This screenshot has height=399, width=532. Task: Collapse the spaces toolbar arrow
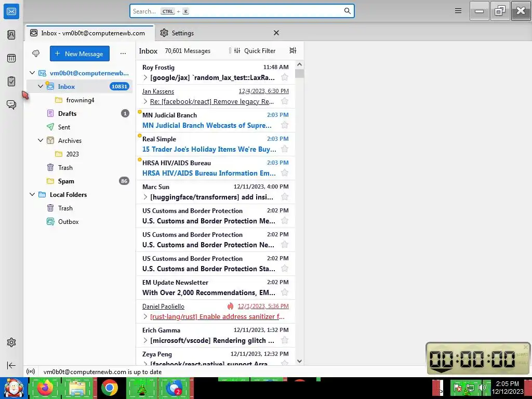[11, 365]
